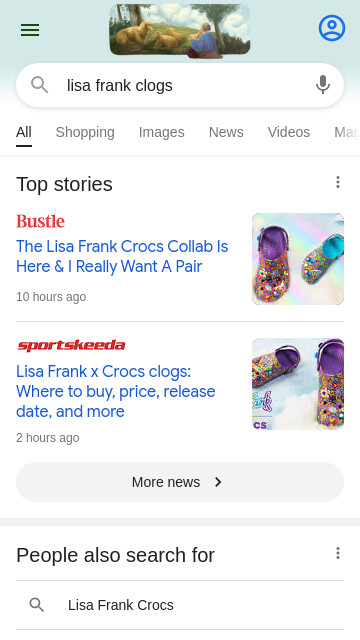The width and height of the screenshot is (360, 640).
Task: Open Sportskeeda Lisa Frank x Crocs clogs article
Action: pos(116,391)
